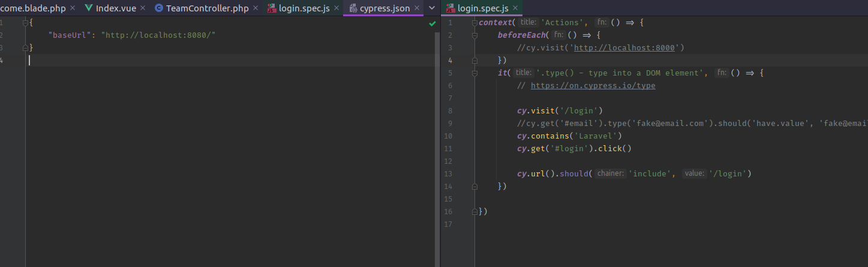Close the TeamController.php tab
This screenshot has width=868, height=267.
tap(256, 8)
